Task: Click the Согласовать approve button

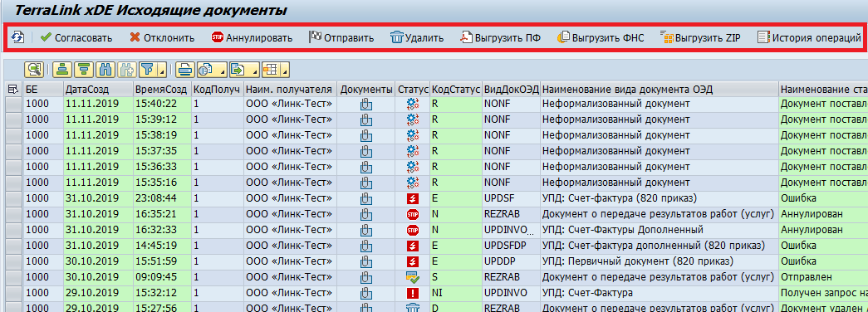Action: pyautogui.click(x=76, y=37)
